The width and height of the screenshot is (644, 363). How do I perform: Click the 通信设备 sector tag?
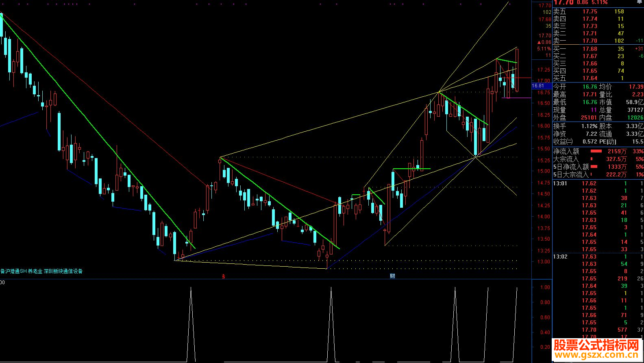(73, 271)
